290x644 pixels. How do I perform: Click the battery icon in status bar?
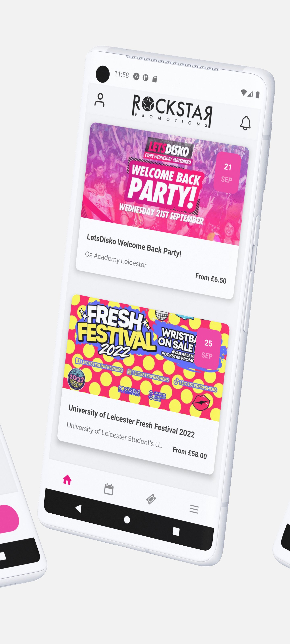(x=257, y=95)
